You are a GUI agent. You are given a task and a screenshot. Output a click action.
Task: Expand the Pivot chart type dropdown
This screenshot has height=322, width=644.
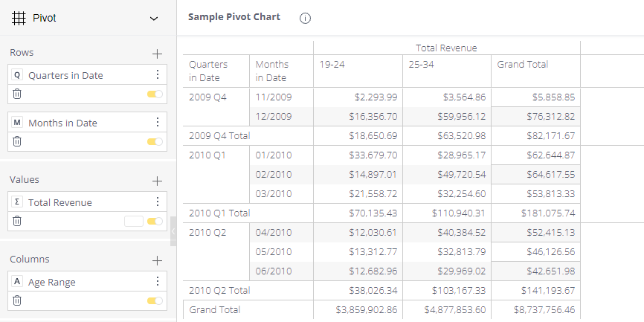[x=154, y=19]
